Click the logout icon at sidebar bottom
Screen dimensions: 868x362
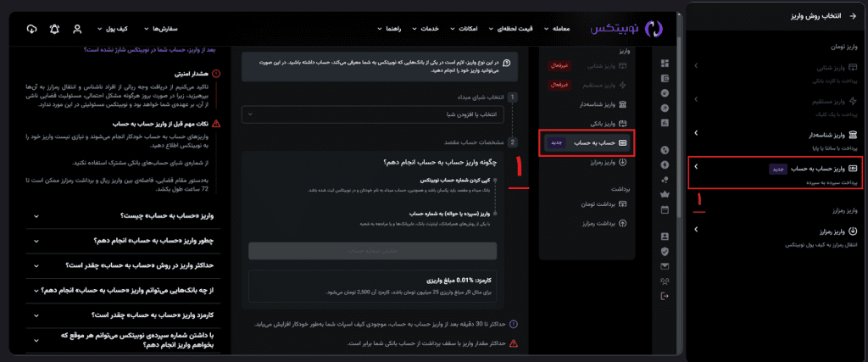click(665, 295)
